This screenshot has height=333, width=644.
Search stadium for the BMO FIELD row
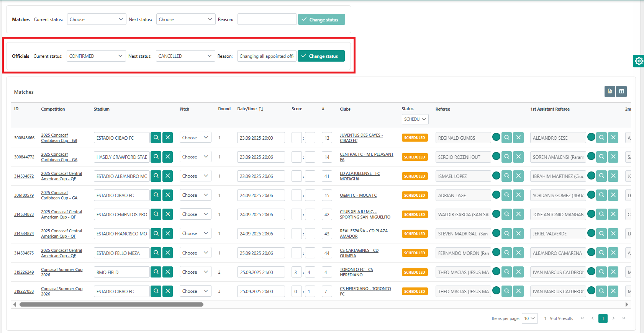click(156, 272)
